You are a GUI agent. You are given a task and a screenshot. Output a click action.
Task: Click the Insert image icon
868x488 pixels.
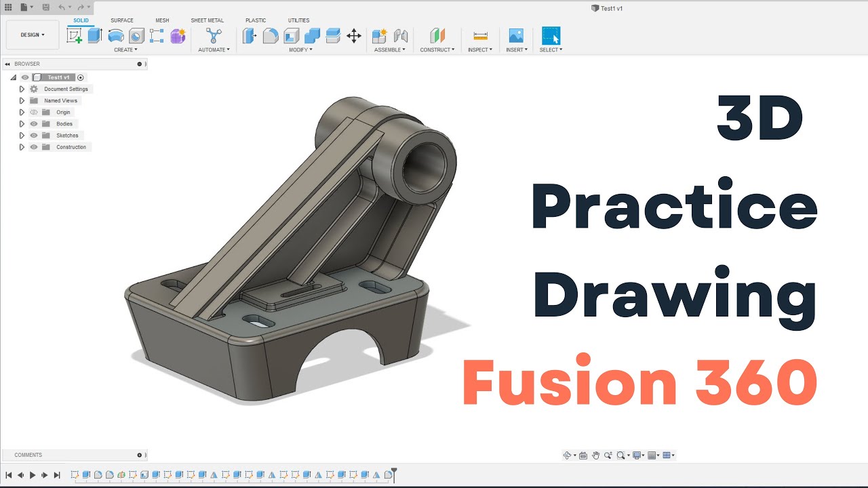[516, 36]
